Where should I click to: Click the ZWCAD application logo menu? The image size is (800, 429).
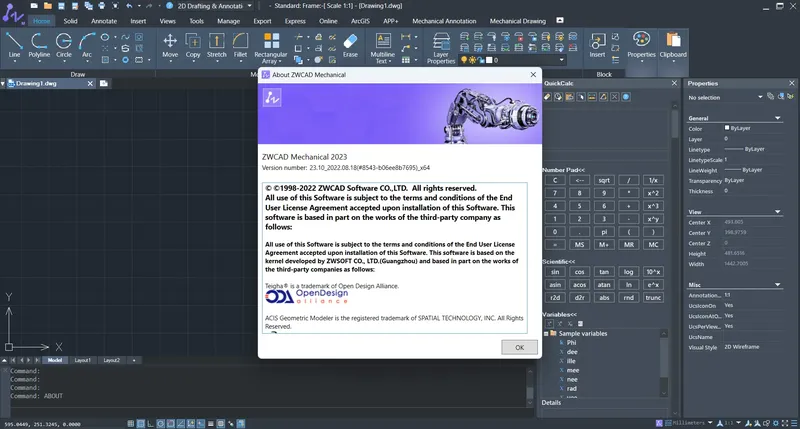[12, 14]
